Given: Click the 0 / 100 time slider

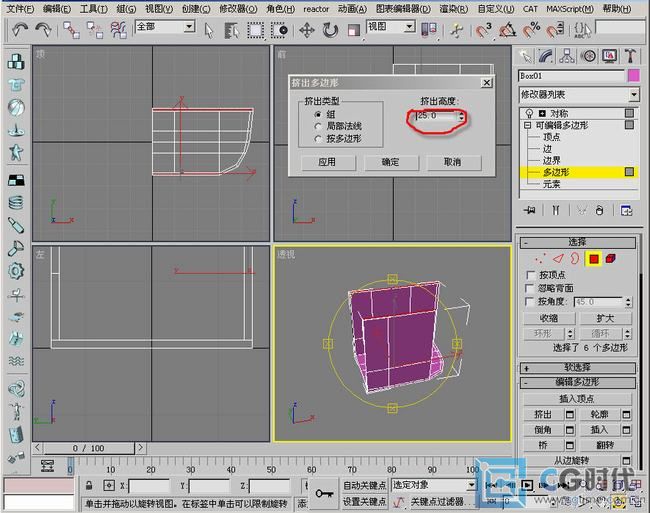Looking at the screenshot, I should click(x=89, y=448).
